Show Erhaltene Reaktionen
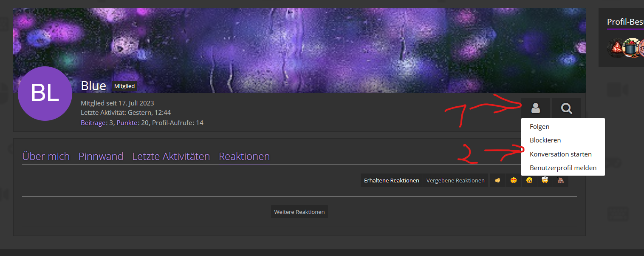The width and height of the screenshot is (644, 256). (391, 180)
